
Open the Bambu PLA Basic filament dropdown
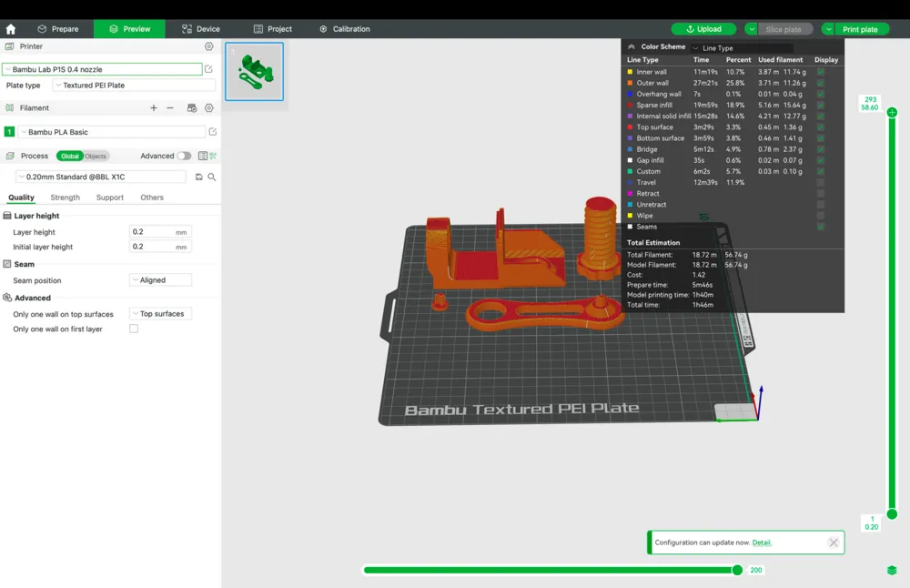[x=112, y=132]
